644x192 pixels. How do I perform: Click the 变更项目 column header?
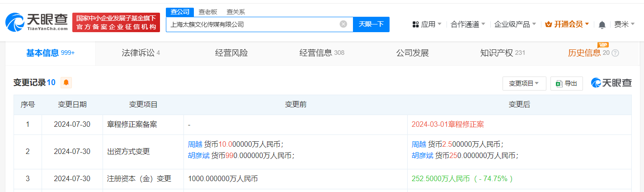143,105
